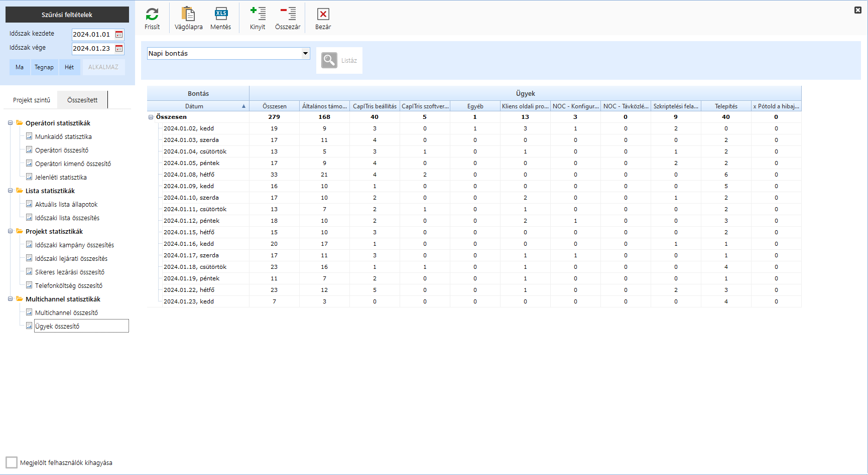This screenshot has height=475, width=868.
Task: Click the Frissít refresh icon
Action: coord(152,15)
